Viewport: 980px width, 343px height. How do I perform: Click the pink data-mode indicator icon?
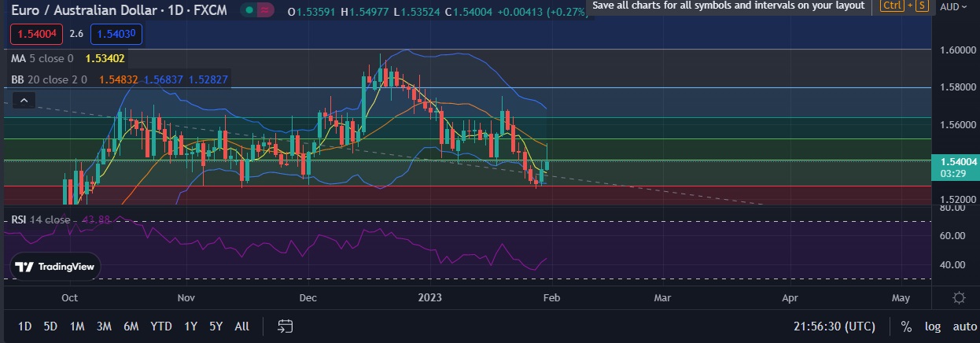pyautogui.click(x=267, y=12)
